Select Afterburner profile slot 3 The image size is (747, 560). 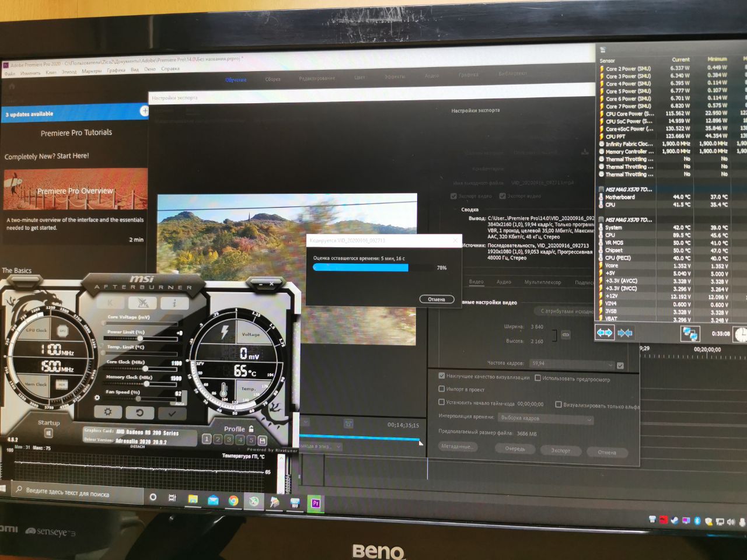[229, 439]
